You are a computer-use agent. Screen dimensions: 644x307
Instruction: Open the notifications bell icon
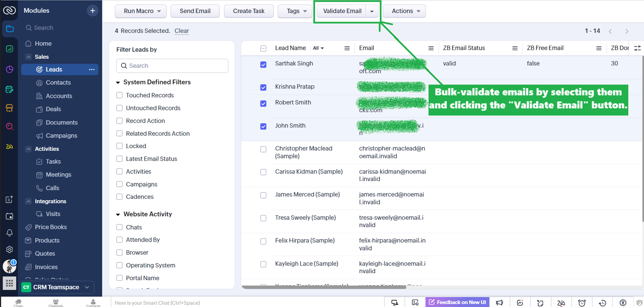[x=9, y=233]
